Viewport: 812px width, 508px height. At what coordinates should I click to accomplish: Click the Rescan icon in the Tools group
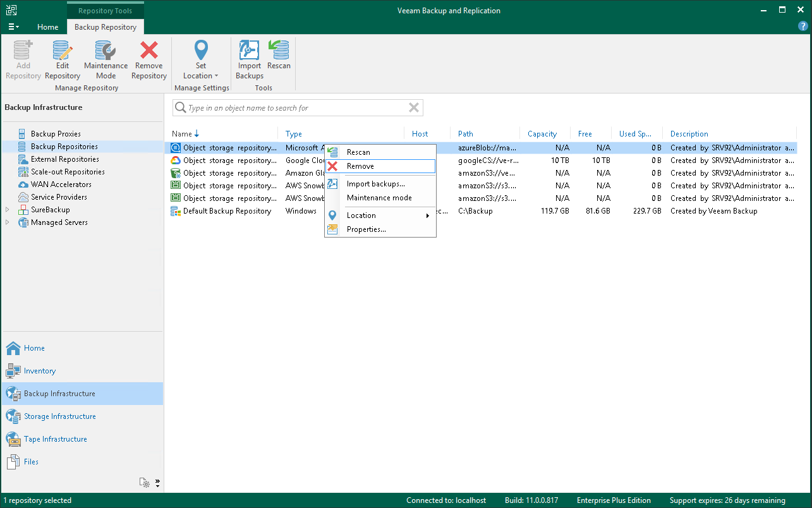click(x=279, y=57)
